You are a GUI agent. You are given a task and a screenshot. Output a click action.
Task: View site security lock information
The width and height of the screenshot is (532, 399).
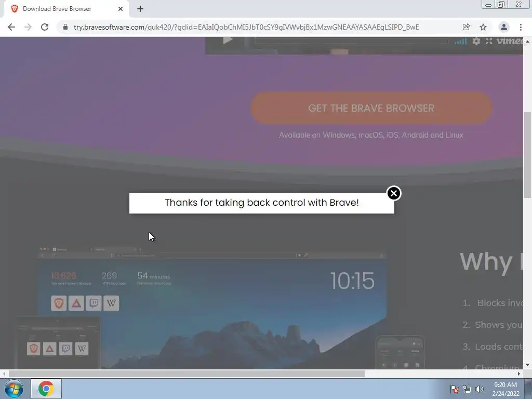pos(65,27)
